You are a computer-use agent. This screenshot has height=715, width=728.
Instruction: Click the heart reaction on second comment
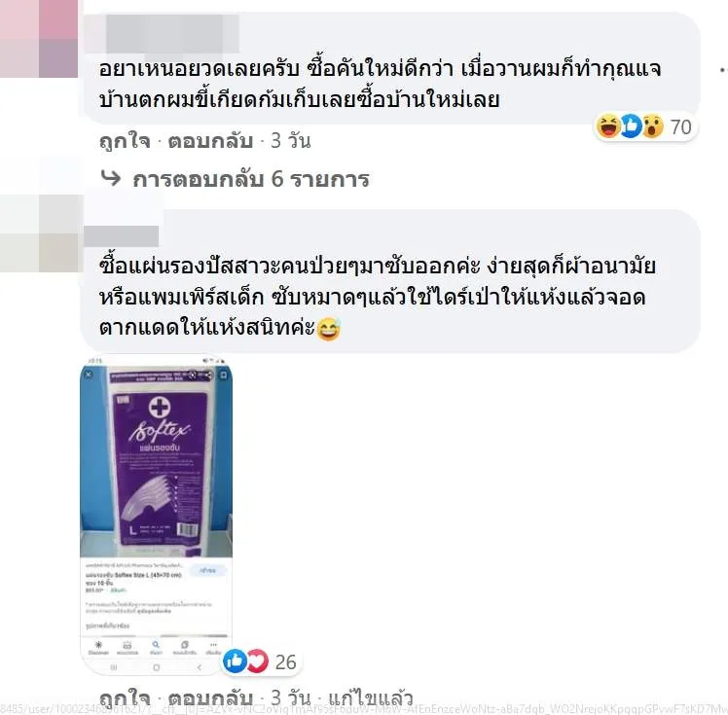point(257,661)
